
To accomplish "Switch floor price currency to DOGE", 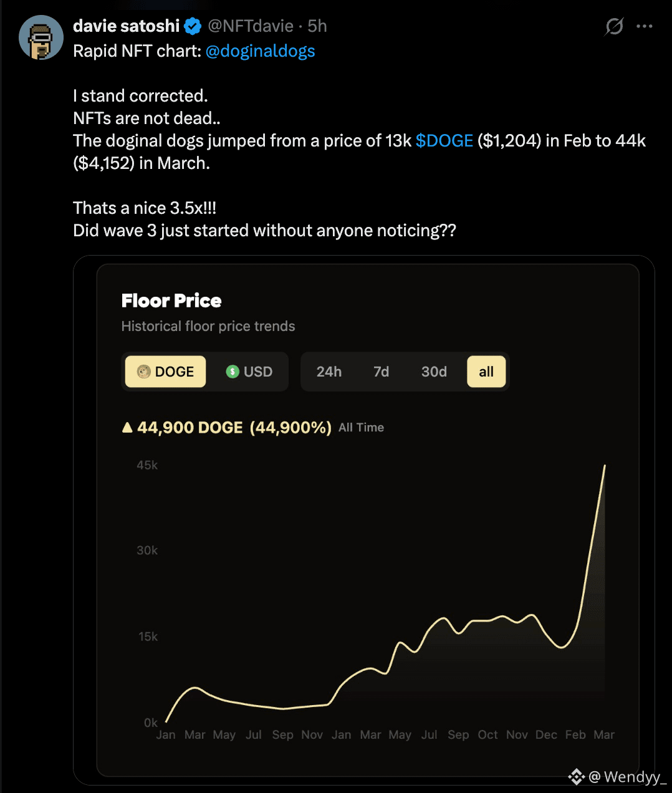I will 166,372.
